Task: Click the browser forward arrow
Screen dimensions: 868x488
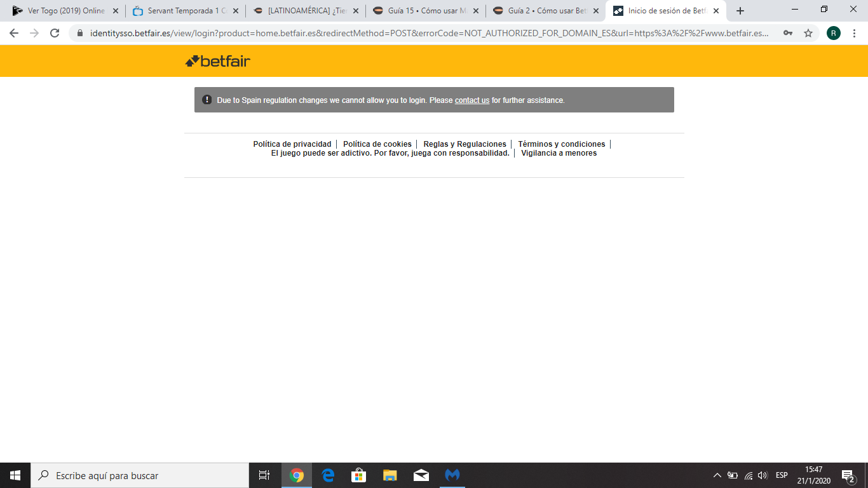Action: 34,33
